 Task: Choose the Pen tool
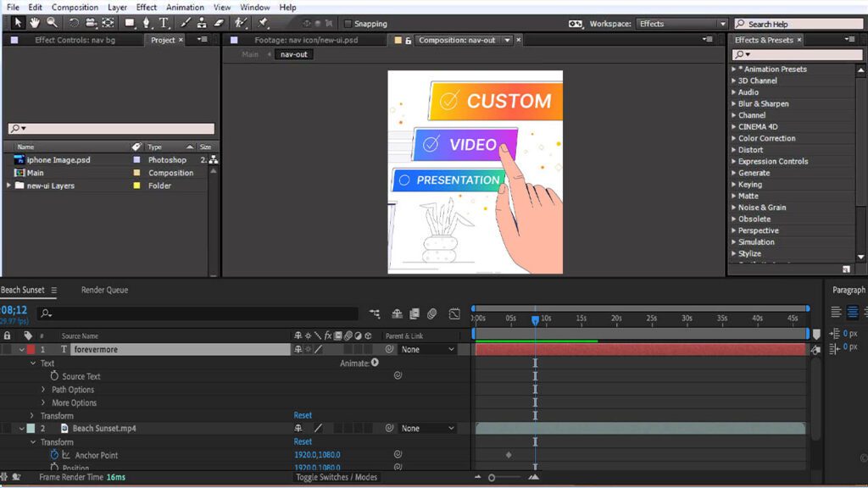146,23
